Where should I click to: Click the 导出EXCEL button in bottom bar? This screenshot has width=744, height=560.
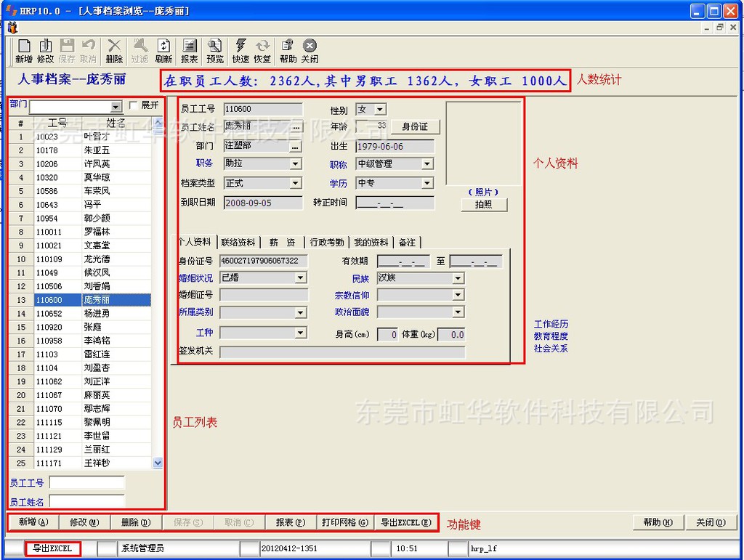click(x=406, y=522)
